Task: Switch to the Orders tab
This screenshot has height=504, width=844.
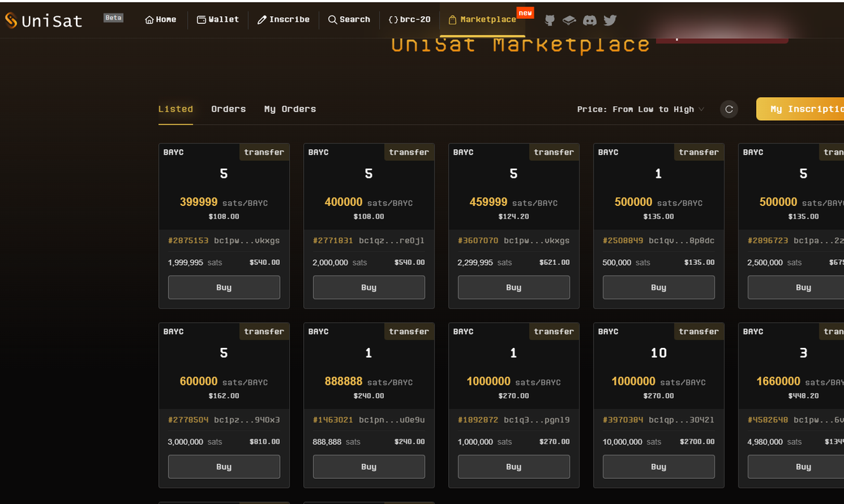Action: 229,109
